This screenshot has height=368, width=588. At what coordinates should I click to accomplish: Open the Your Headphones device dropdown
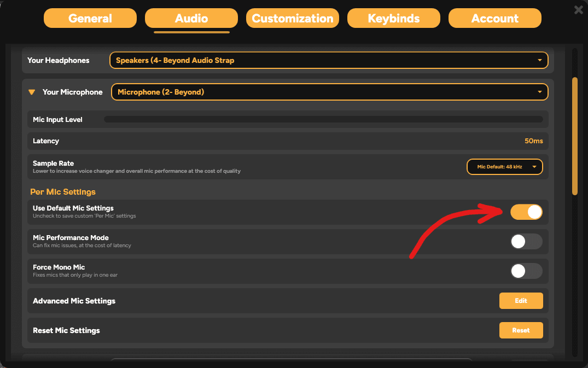(329, 60)
